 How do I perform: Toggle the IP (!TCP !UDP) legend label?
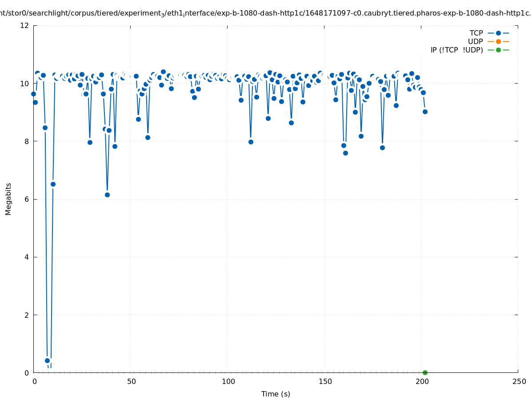(456, 50)
